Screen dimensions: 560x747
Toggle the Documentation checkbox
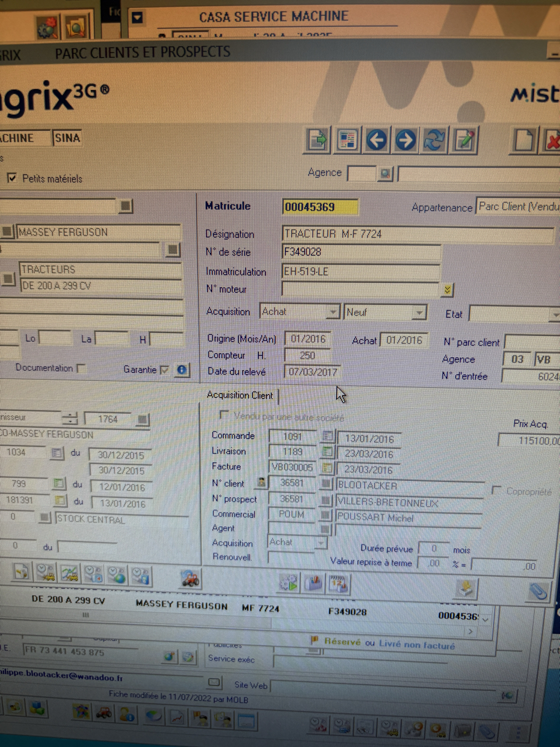pos(82,368)
